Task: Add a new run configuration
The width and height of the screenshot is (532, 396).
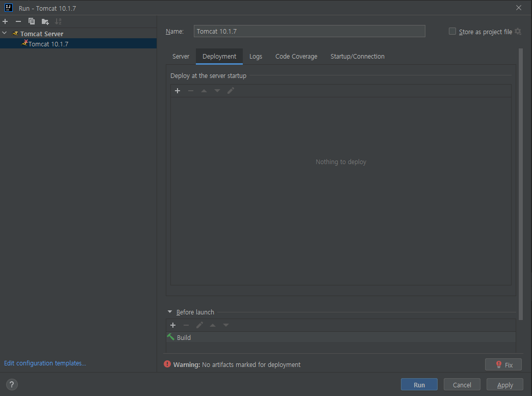Action: [x=5, y=22]
